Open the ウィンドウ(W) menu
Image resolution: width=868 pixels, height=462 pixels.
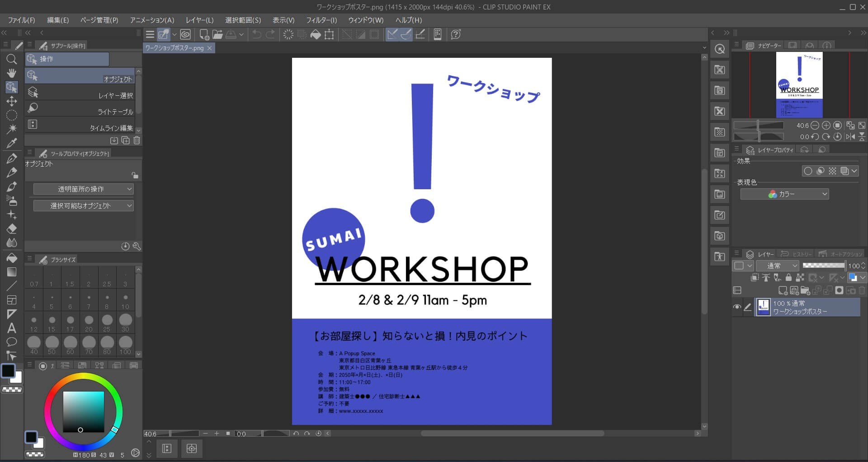pos(366,20)
